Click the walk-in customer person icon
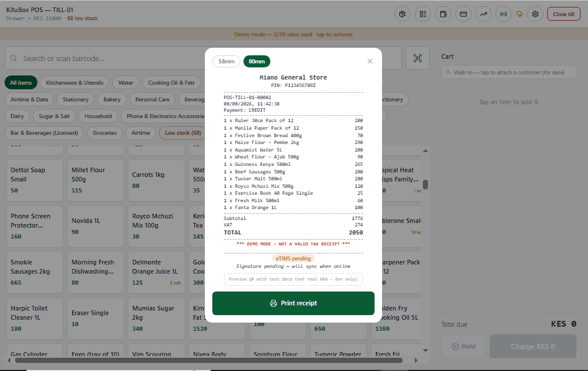The width and height of the screenshot is (588, 371). pyautogui.click(x=448, y=72)
